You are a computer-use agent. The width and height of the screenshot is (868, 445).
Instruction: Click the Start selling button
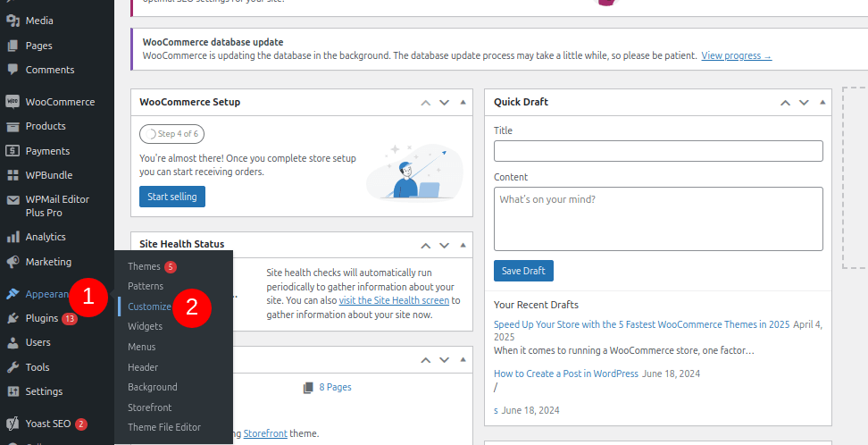tap(172, 197)
